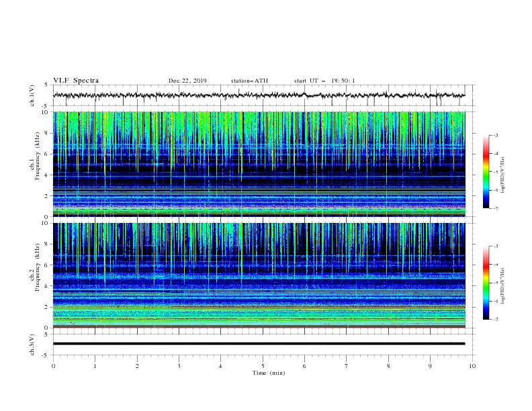
Task: Click the "VLF Spectra" plot title
Action: pos(76,81)
